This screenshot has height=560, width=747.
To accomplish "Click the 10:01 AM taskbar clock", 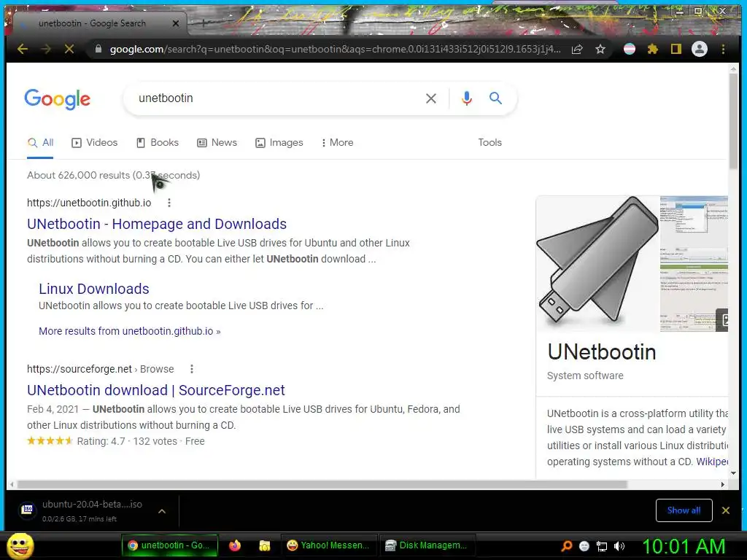I will coord(683,546).
